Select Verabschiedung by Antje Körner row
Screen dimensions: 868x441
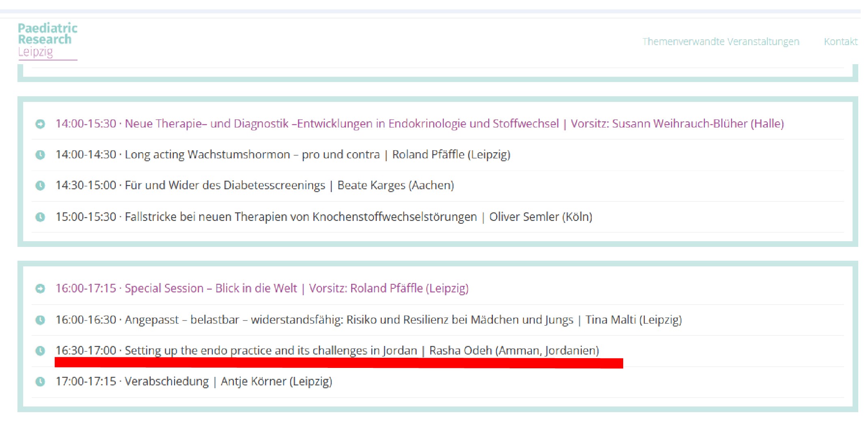[x=194, y=381]
